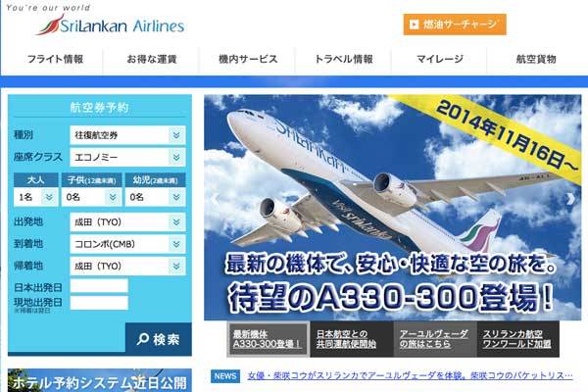Open the フライト情報 menu item
Screen dimensions: 588x392
pos(55,59)
